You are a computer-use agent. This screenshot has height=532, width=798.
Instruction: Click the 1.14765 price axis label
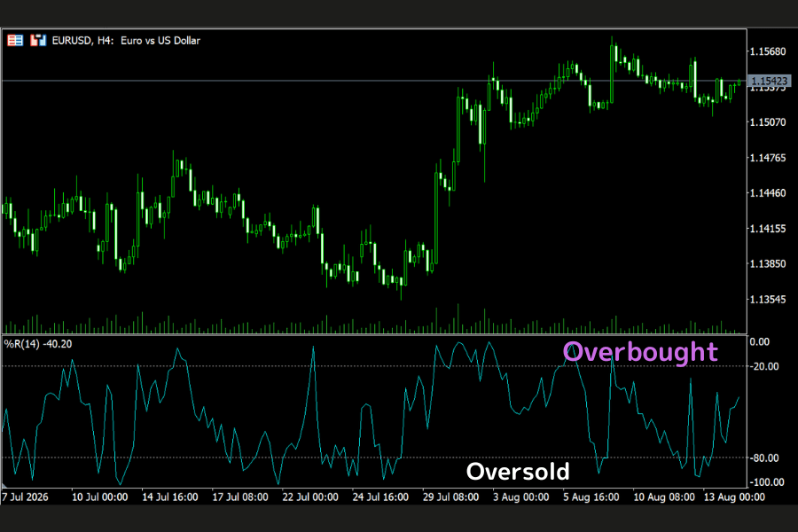pyautogui.click(x=768, y=158)
